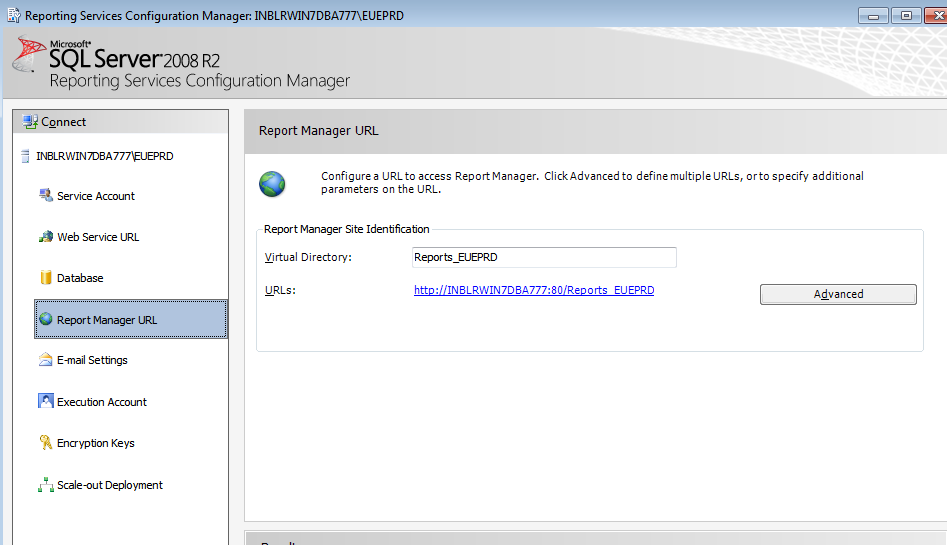Click the Advanced button
The width and height of the screenshot is (947, 545).
pyautogui.click(x=838, y=294)
